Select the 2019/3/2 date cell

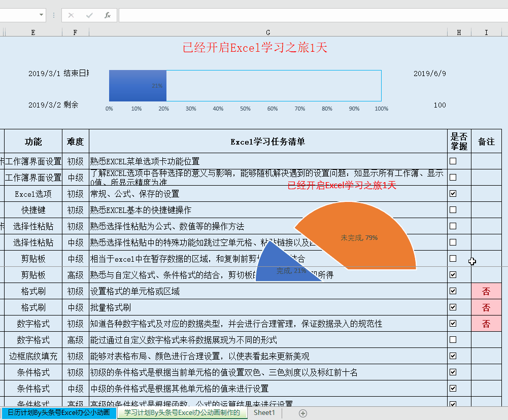pyautogui.click(x=44, y=105)
